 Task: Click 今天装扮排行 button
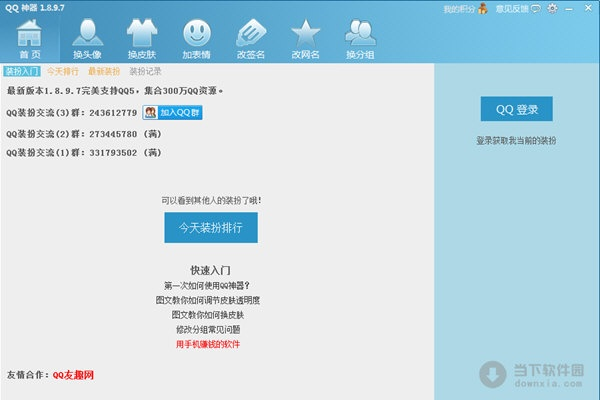tap(211, 228)
